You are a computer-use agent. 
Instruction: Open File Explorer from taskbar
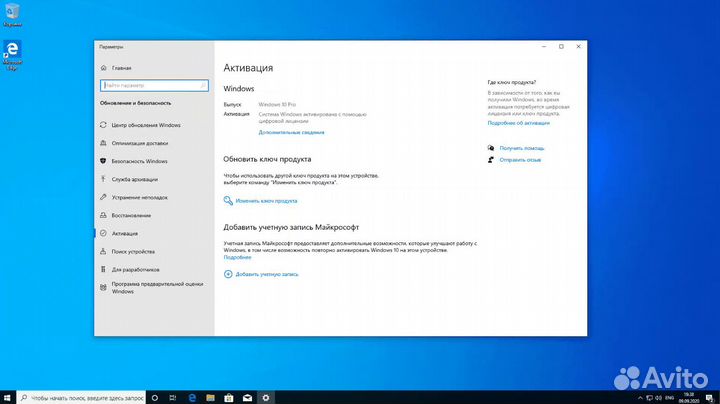[x=210, y=398]
